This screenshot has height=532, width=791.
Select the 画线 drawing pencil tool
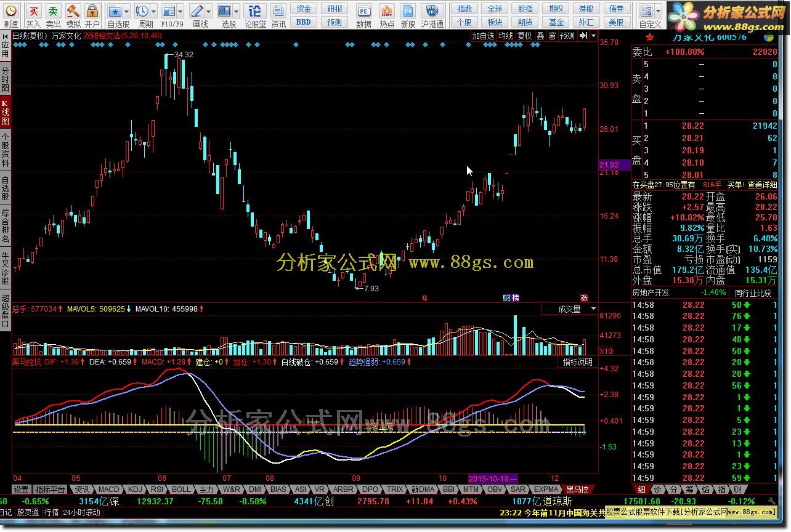(x=197, y=11)
